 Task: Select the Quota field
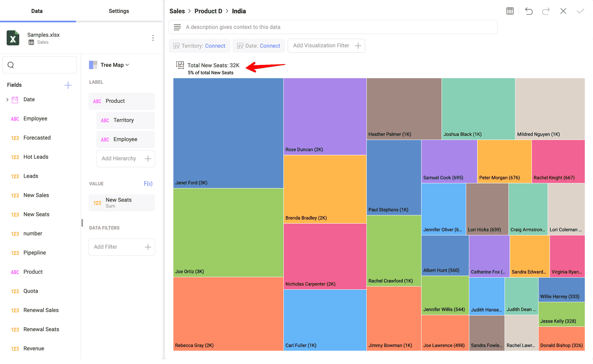pos(31,291)
